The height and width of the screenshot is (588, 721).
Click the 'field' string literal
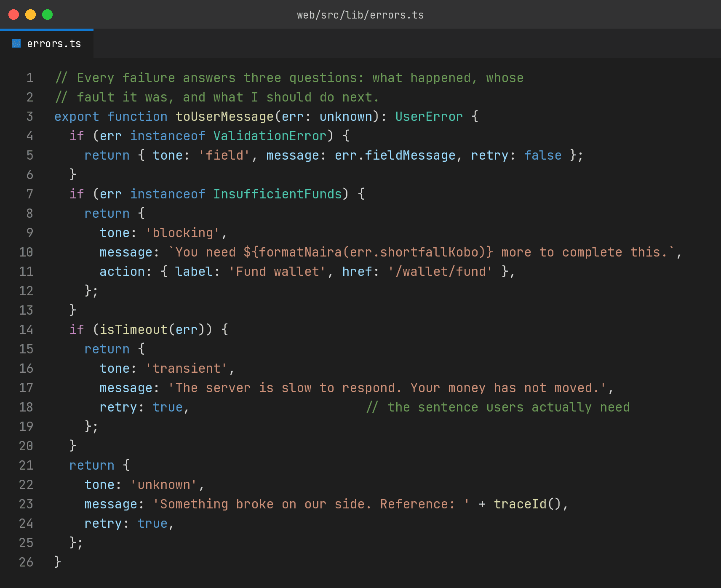(224, 155)
